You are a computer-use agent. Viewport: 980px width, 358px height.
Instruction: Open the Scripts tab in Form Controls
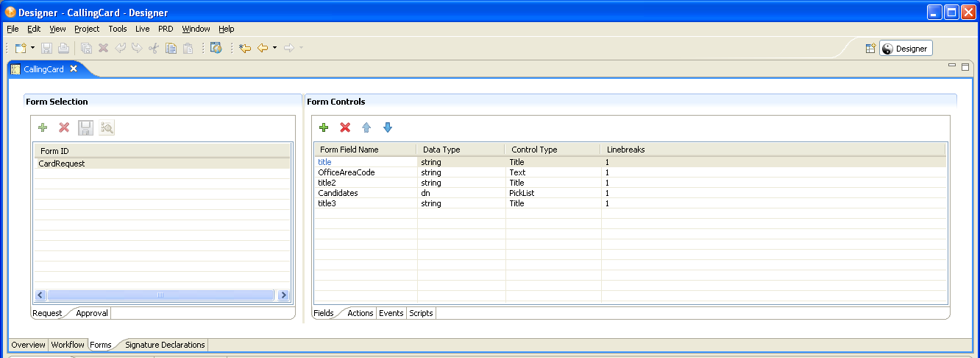click(421, 313)
